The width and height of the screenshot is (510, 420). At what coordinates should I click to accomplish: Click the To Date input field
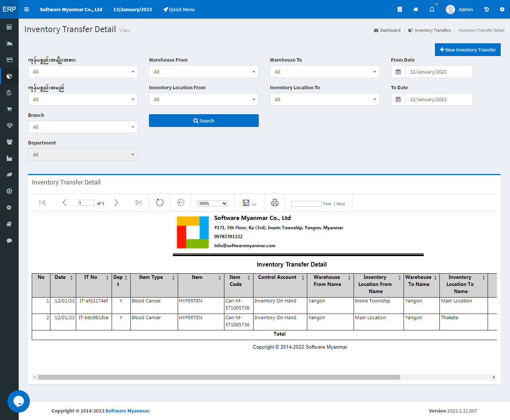[x=439, y=99]
